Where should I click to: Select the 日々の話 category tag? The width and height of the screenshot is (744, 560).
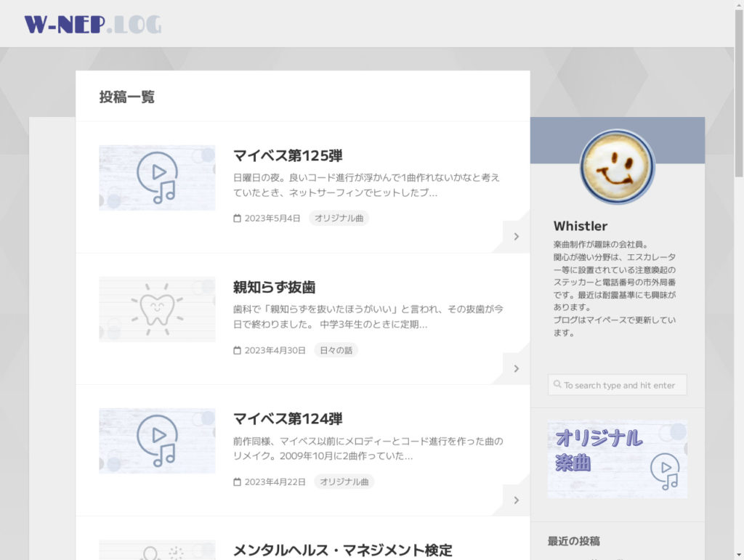(336, 350)
